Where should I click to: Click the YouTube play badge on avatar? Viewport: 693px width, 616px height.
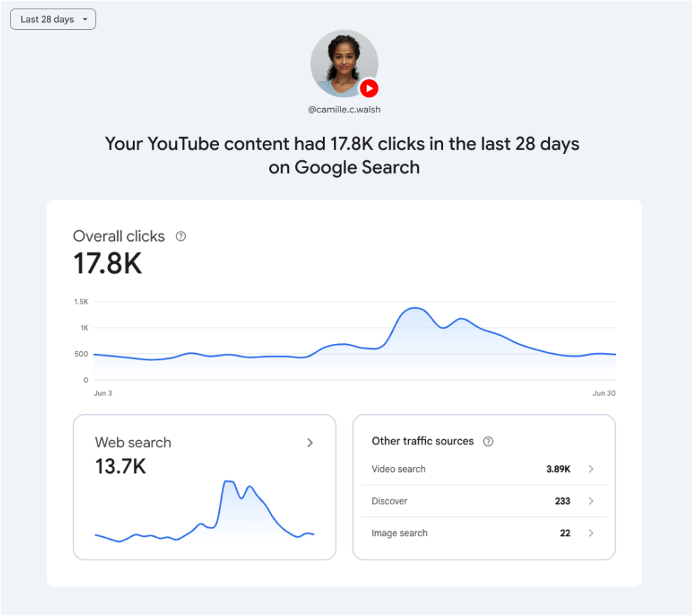369,88
